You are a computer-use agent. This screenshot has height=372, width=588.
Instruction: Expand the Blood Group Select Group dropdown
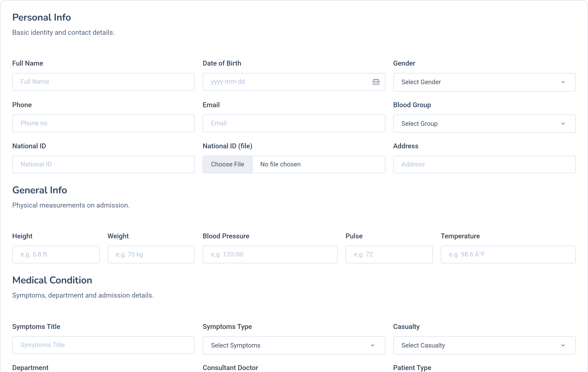[x=484, y=124]
